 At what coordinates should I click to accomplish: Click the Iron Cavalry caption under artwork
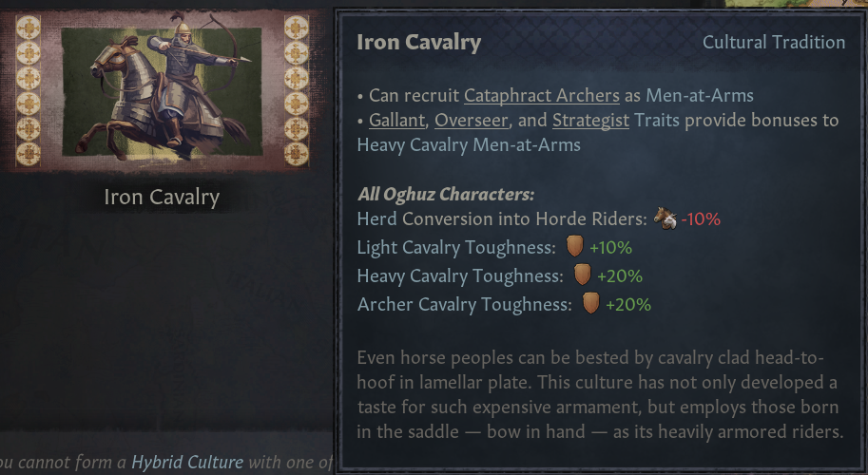(x=162, y=198)
